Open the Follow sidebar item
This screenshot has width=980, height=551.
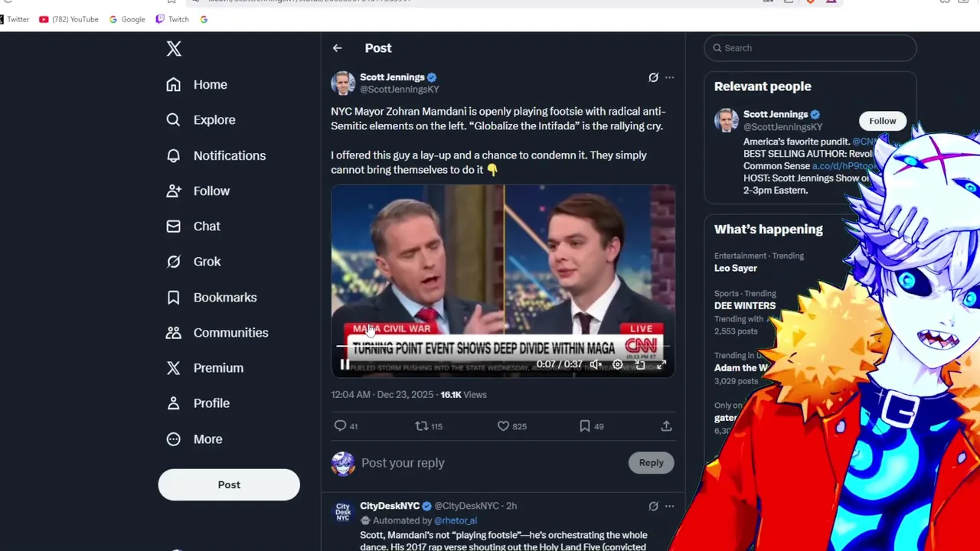198,191
